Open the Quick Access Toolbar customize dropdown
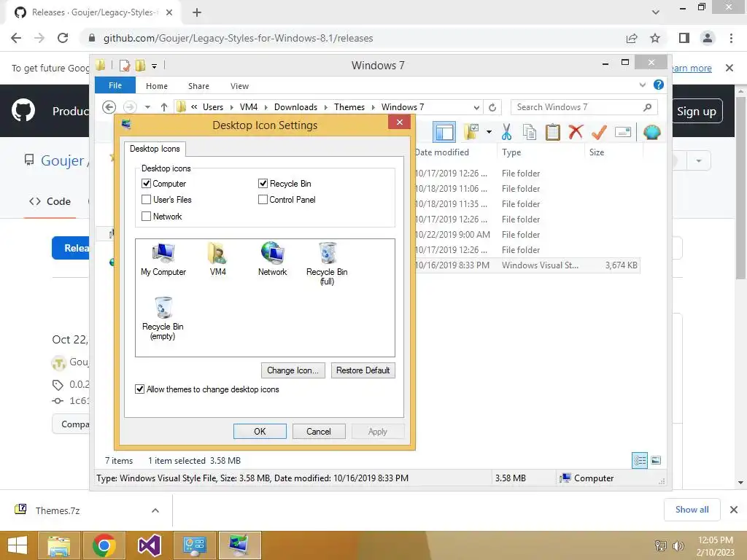747x560 pixels. [155, 66]
